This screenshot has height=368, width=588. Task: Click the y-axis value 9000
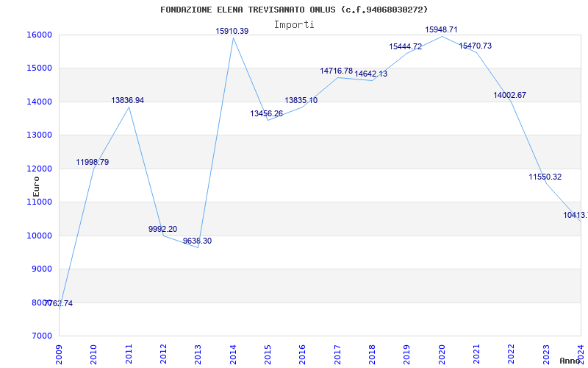click(x=41, y=269)
